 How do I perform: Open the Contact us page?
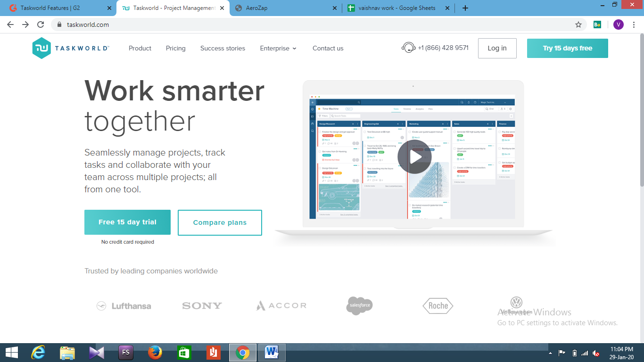click(328, 48)
